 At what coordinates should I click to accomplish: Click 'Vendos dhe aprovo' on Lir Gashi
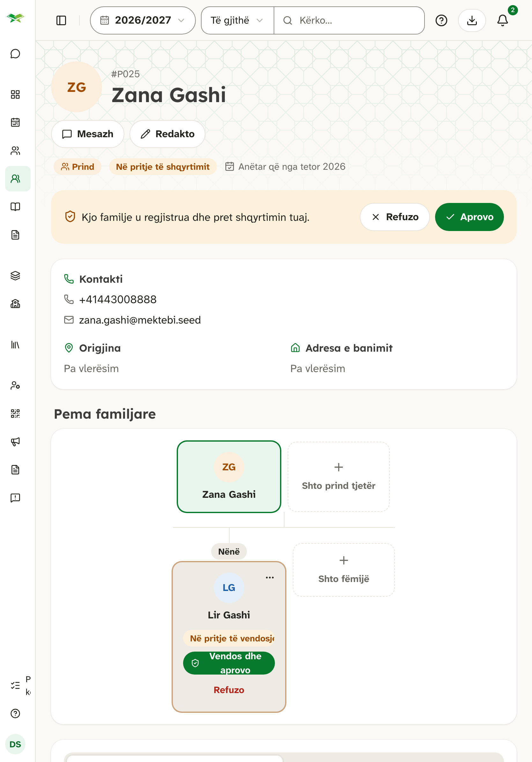pos(229,663)
